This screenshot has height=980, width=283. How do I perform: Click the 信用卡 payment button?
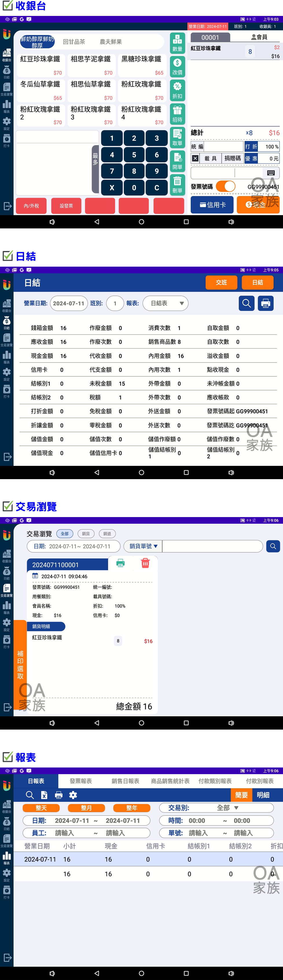click(x=212, y=205)
